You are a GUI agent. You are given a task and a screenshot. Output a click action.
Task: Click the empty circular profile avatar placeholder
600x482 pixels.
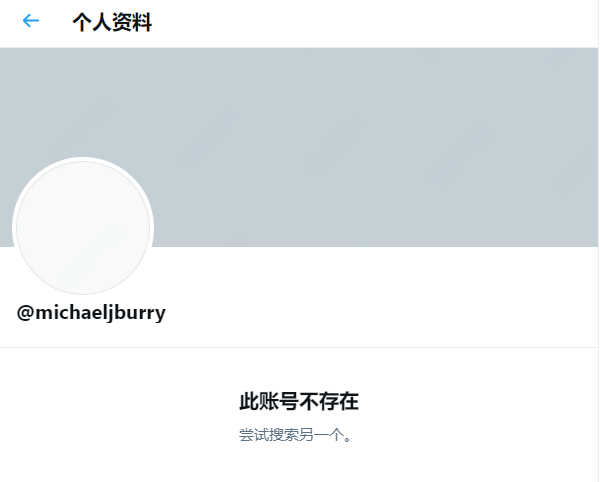tap(83, 228)
